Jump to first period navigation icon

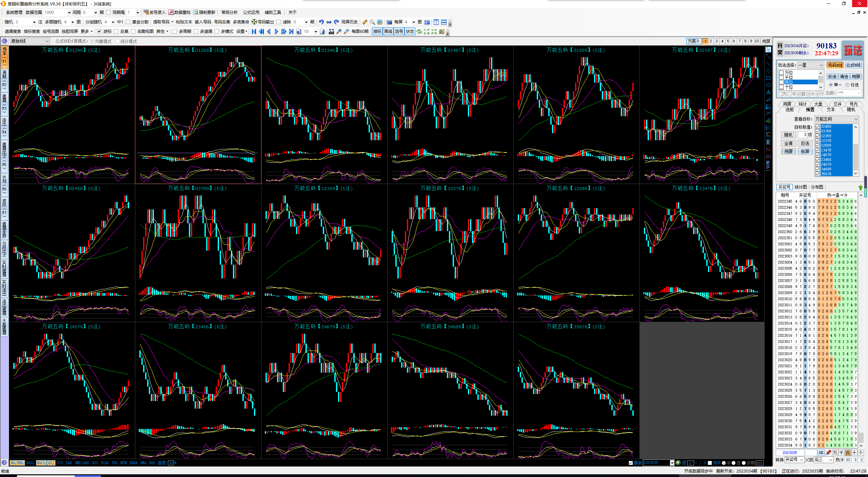254,31
